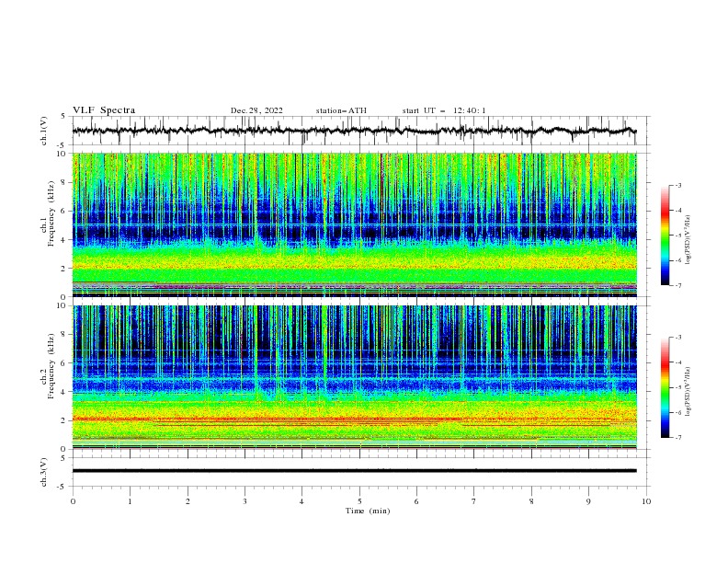Click the 'ch.3(V)' axis label
The image size is (728, 563).
44,472
